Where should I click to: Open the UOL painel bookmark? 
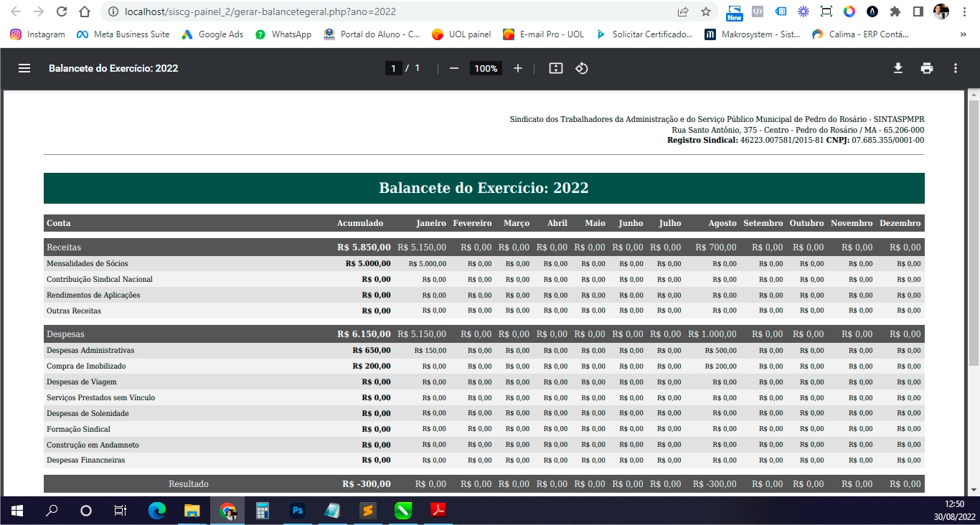coord(461,34)
